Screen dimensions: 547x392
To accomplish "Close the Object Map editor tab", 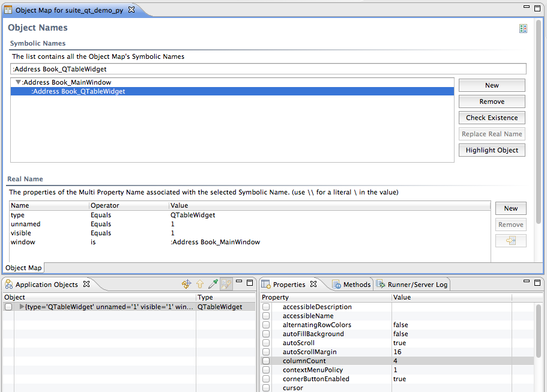I will pos(131,10).
